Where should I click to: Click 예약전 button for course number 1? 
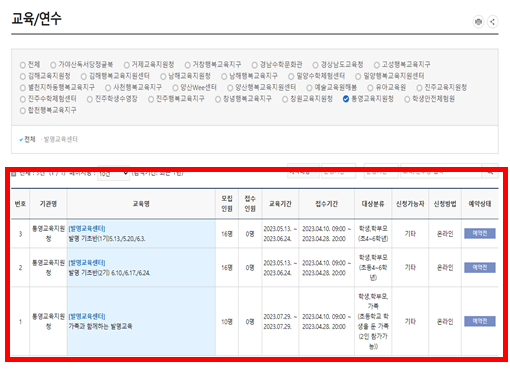479,321
